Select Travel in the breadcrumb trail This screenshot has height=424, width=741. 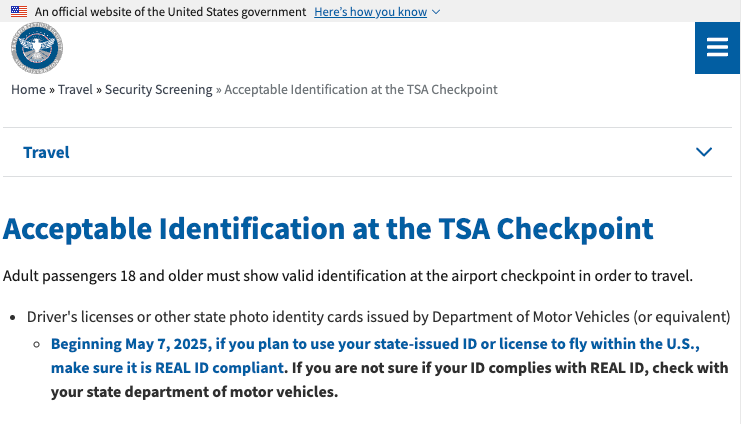click(75, 89)
